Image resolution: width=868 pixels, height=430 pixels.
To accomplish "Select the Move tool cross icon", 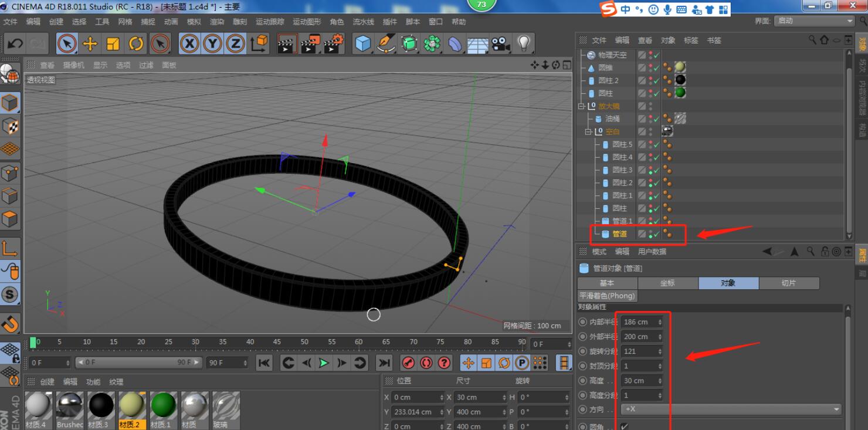I will pos(90,43).
